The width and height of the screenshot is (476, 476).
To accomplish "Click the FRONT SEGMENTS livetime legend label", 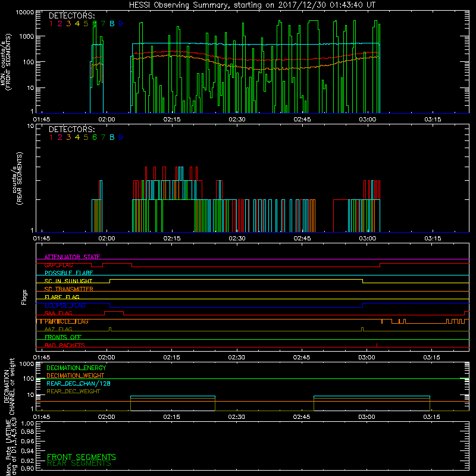I will 82,457.
